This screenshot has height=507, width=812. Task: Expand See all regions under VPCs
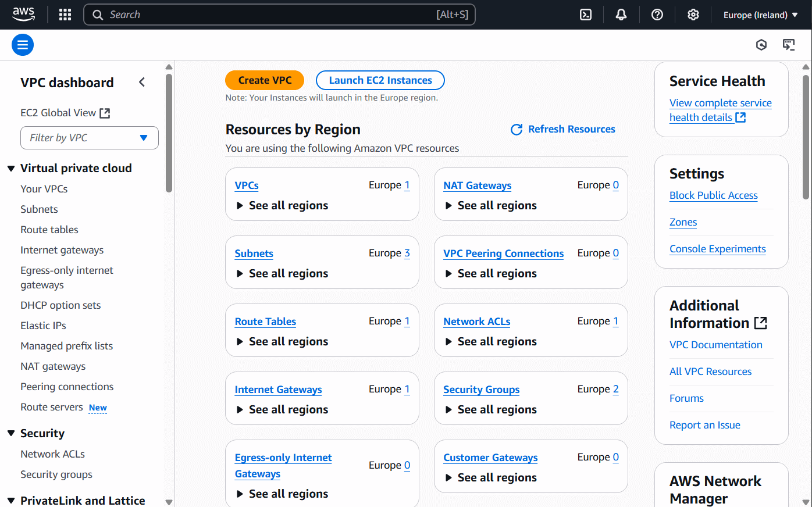coord(282,205)
